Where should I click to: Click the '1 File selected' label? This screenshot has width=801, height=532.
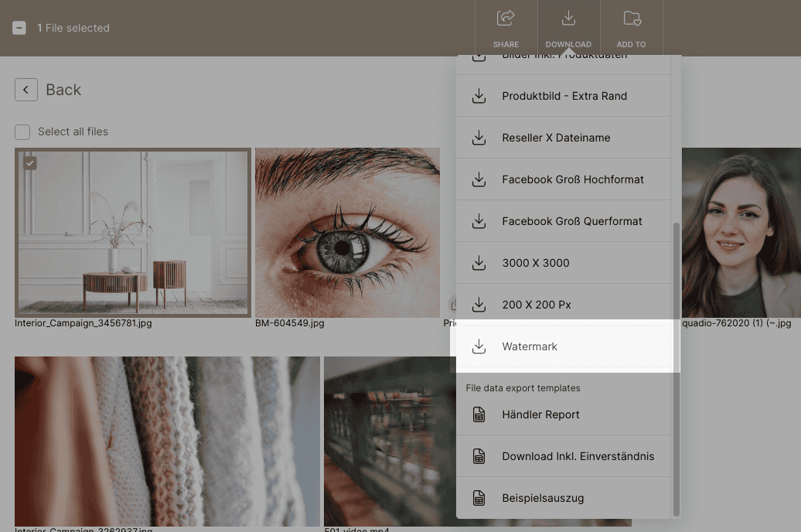pyautogui.click(x=73, y=28)
